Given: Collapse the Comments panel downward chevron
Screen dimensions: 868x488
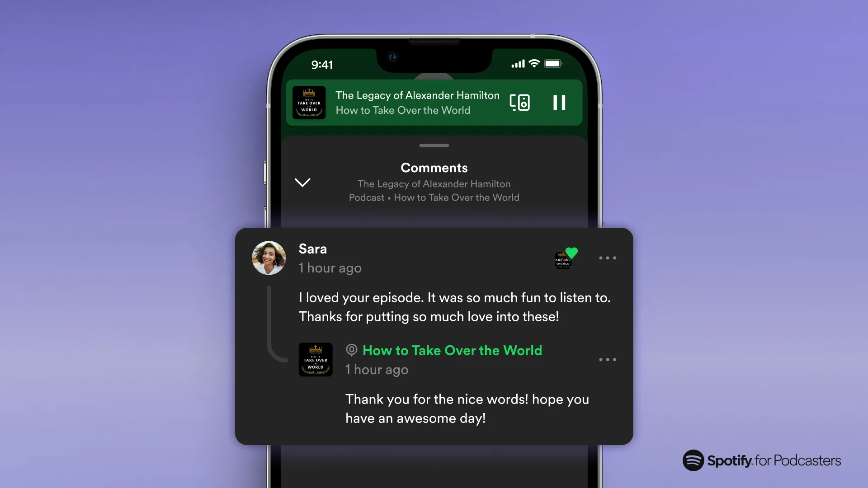Looking at the screenshot, I should [x=302, y=183].
